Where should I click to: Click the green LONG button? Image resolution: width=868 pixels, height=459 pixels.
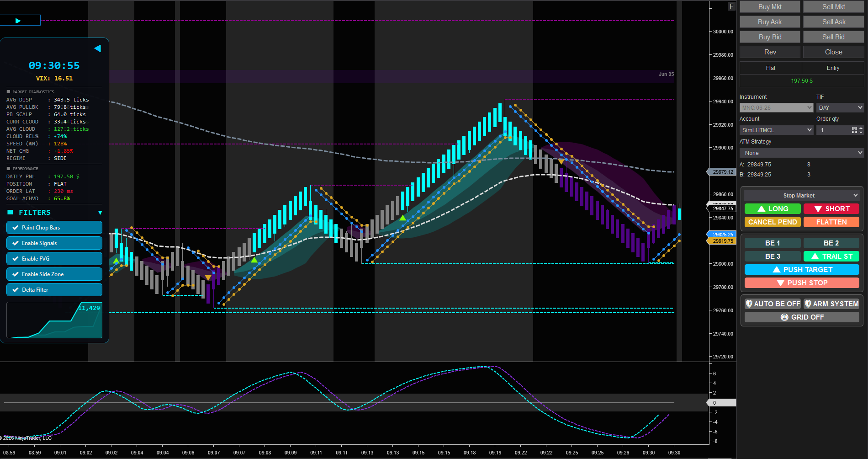(x=773, y=209)
